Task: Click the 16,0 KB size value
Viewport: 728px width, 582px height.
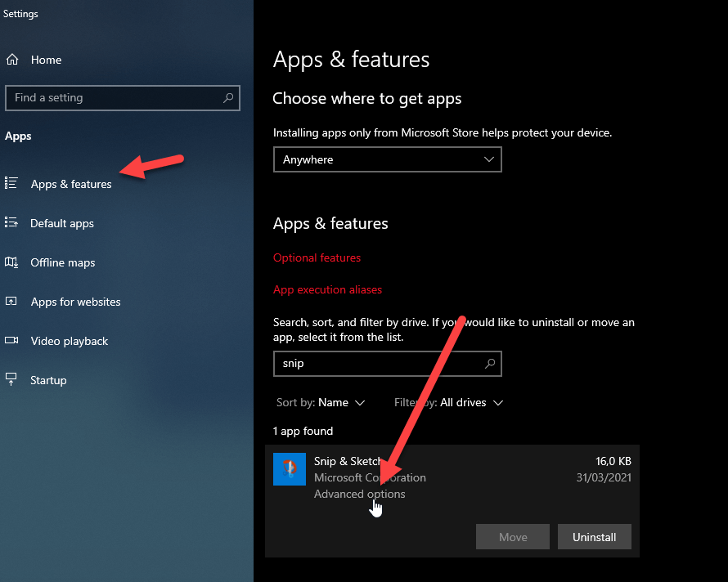Action: click(x=613, y=461)
